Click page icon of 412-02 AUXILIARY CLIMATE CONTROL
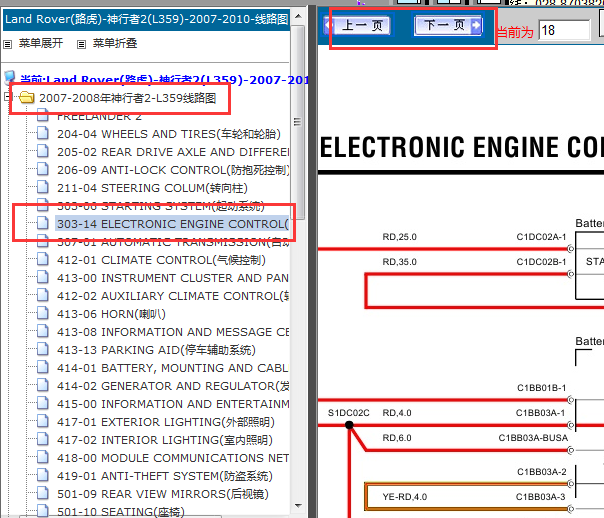This screenshot has width=604, height=518. 43,295
